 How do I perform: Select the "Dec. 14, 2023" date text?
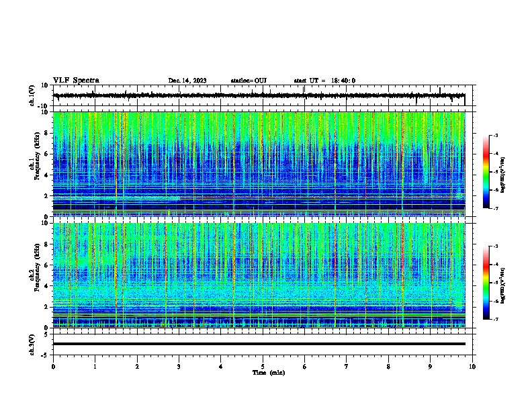[x=187, y=81]
